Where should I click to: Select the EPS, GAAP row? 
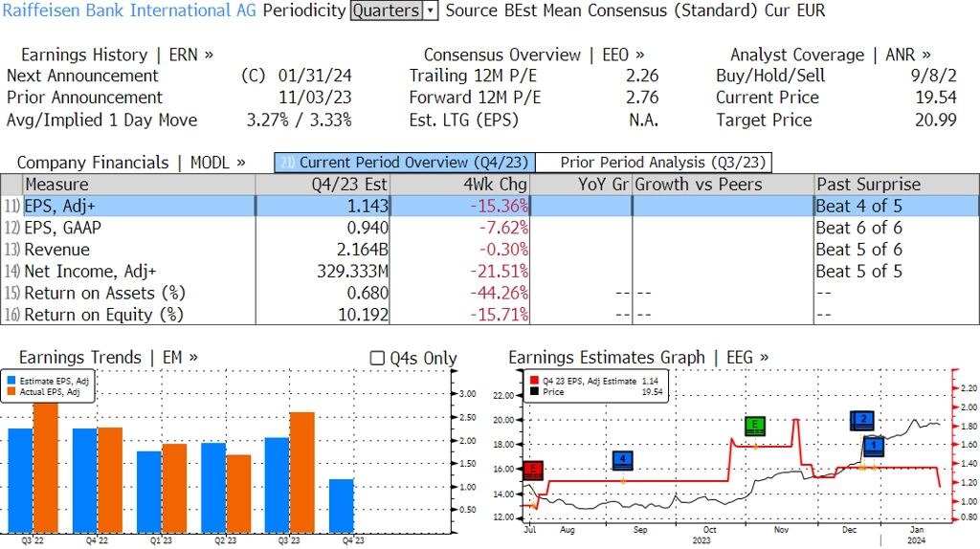[x=489, y=228]
